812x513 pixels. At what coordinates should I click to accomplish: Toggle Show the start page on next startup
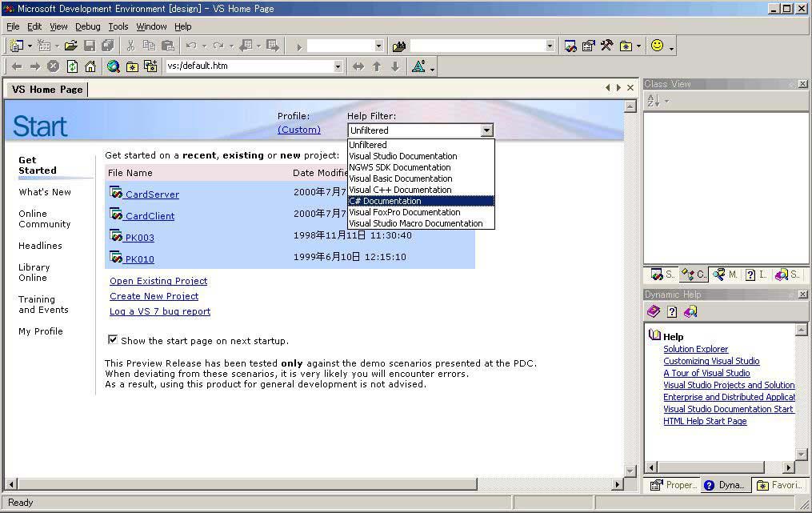(x=112, y=340)
